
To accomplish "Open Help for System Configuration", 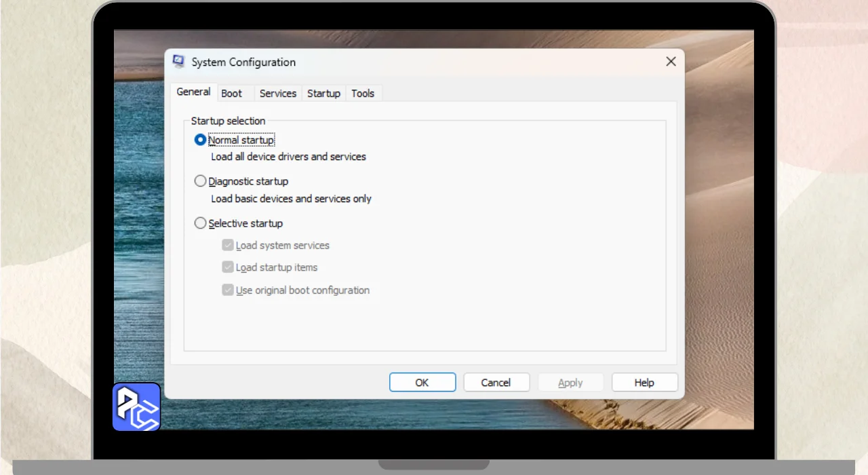I will click(x=644, y=383).
